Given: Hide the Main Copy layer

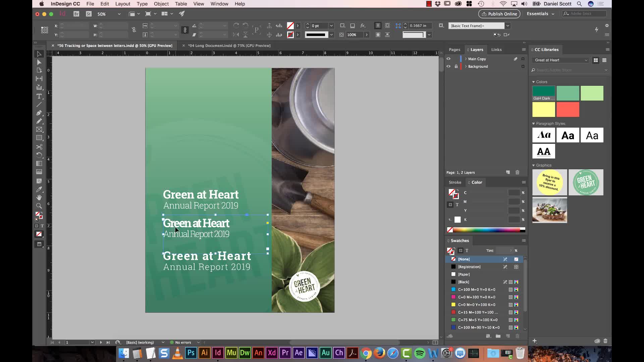Looking at the screenshot, I should click(x=448, y=59).
